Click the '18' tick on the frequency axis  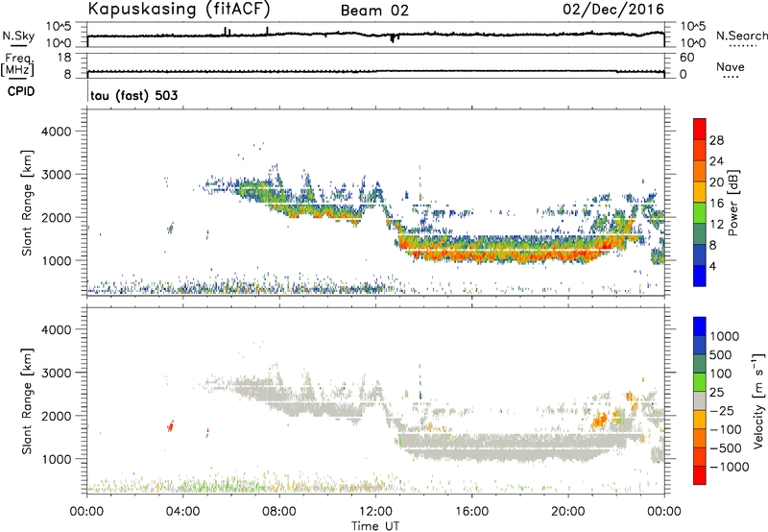pos(64,58)
